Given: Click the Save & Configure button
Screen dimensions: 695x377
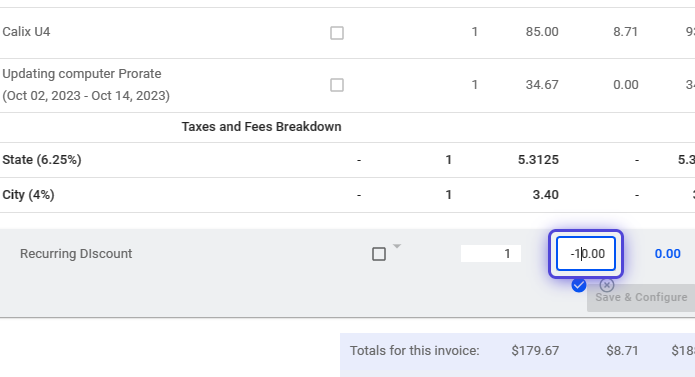Looking at the screenshot, I should [x=641, y=297].
